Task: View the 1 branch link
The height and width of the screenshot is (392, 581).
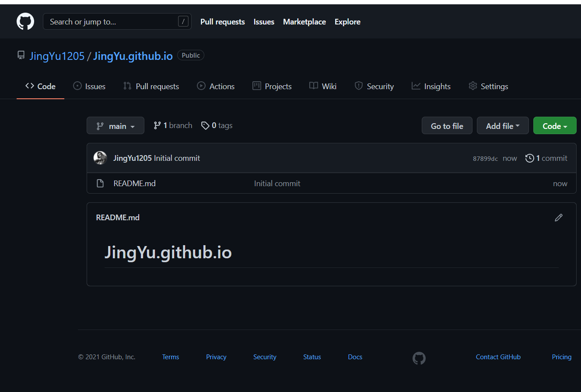Action: [173, 125]
